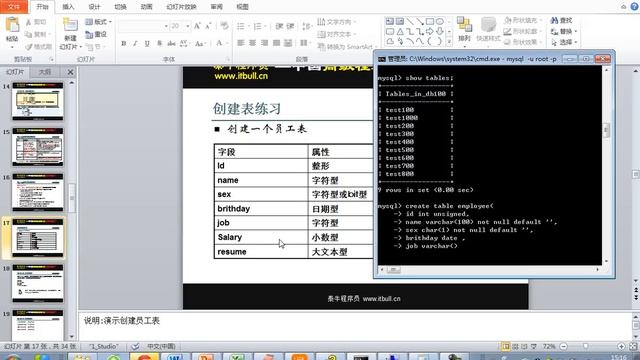Select slide 16 thumbnail
The image size is (640, 360).
[x=38, y=192]
